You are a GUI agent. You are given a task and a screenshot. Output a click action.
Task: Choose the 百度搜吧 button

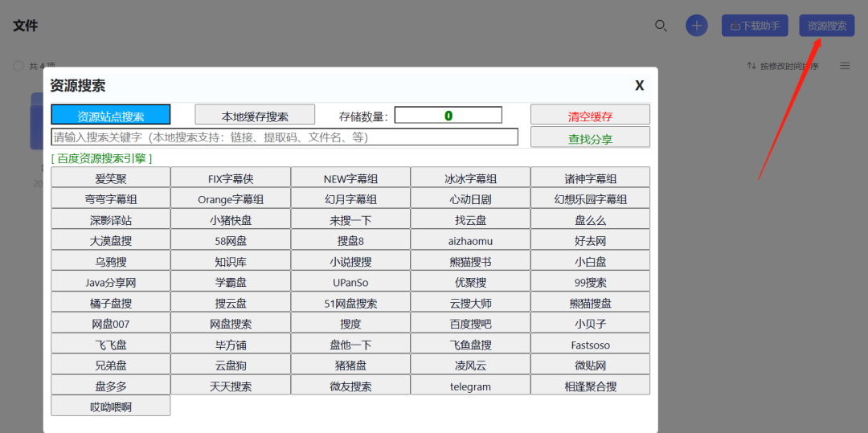470,322
